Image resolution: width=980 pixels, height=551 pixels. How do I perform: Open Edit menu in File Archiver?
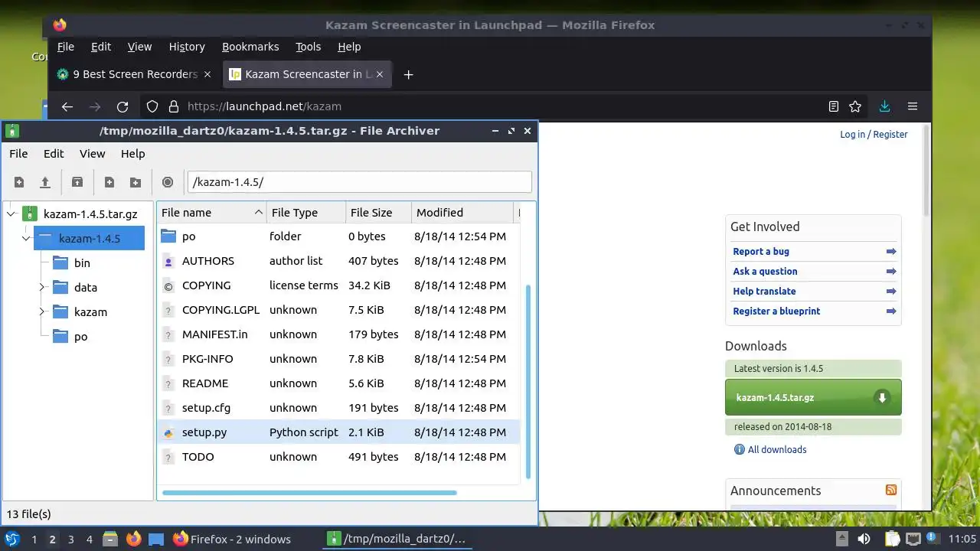tap(54, 154)
